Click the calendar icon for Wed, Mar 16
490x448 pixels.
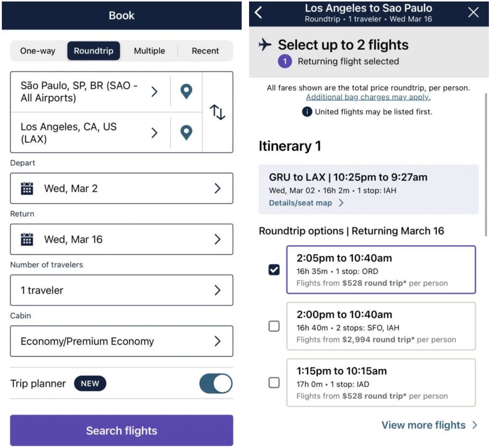click(27, 239)
